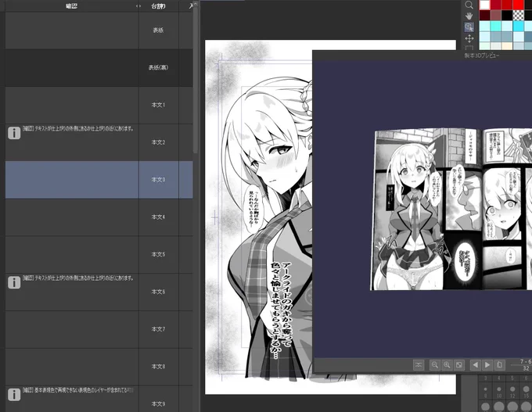Viewport: 532px width, 412px height.
Task: Click the 製本3Dプレビュー panel title
Action: [x=482, y=56]
